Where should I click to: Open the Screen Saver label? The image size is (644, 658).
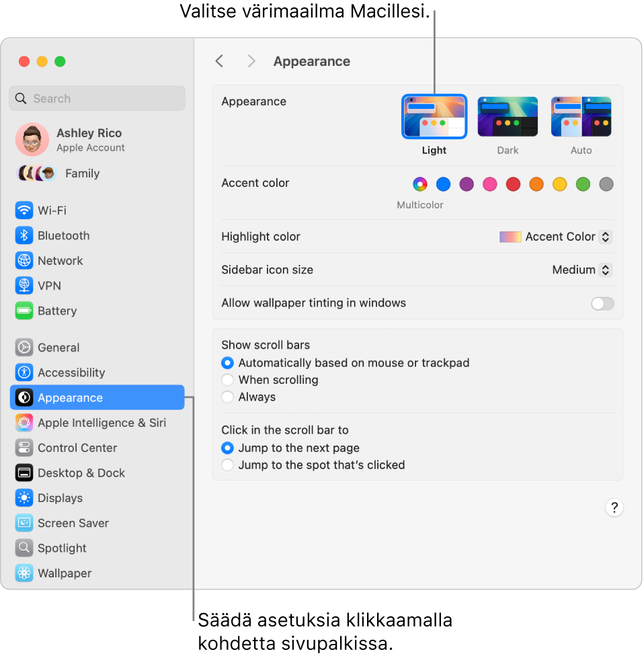click(x=73, y=524)
